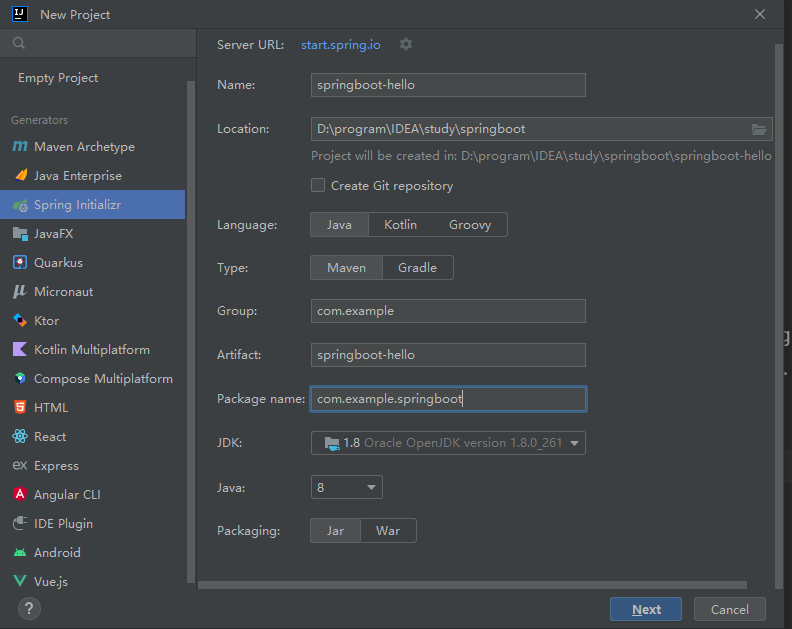Choose Maven project type
The width and height of the screenshot is (792, 629).
pos(346,268)
